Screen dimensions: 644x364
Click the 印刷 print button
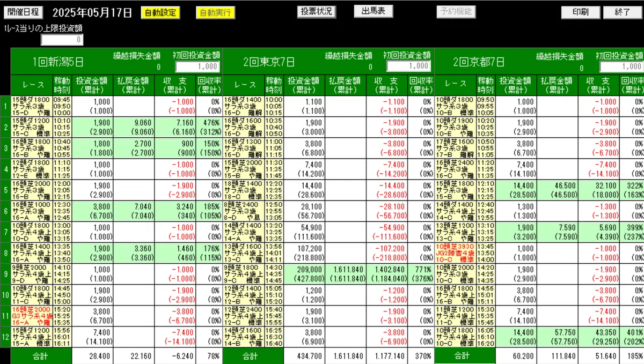pos(580,12)
